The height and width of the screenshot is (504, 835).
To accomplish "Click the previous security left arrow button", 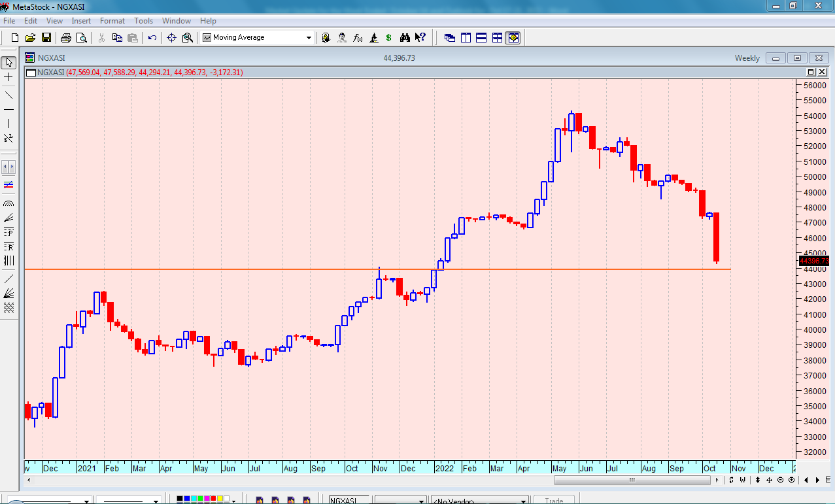I will (x=806, y=480).
